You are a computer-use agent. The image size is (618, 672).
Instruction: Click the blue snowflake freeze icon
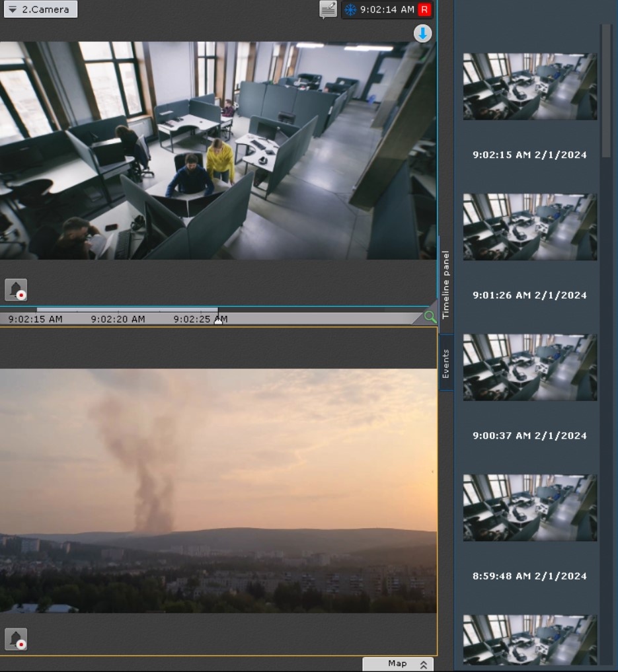tap(350, 10)
